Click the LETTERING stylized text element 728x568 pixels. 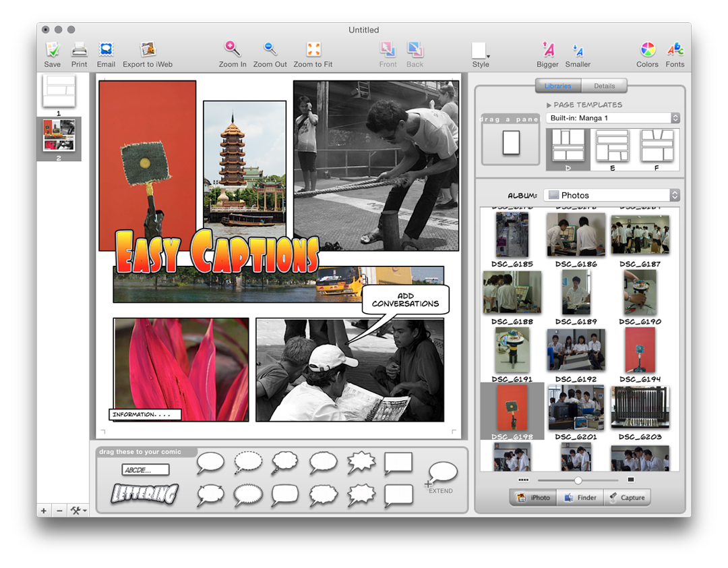(144, 493)
